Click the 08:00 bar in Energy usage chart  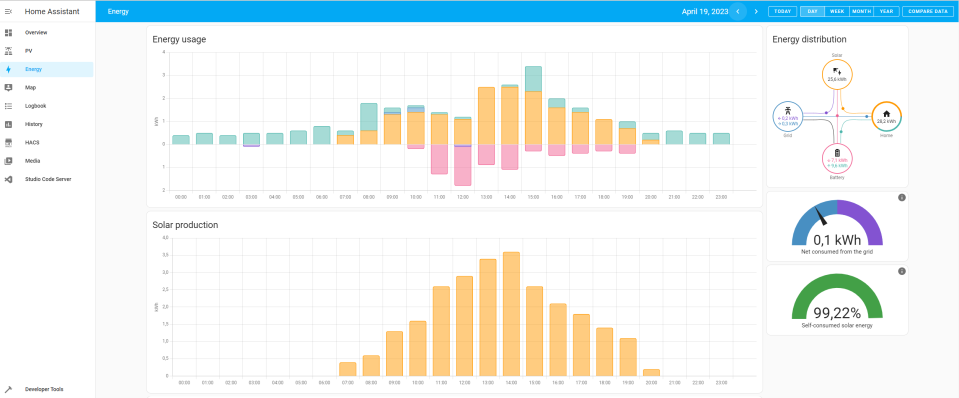pos(368,124)
